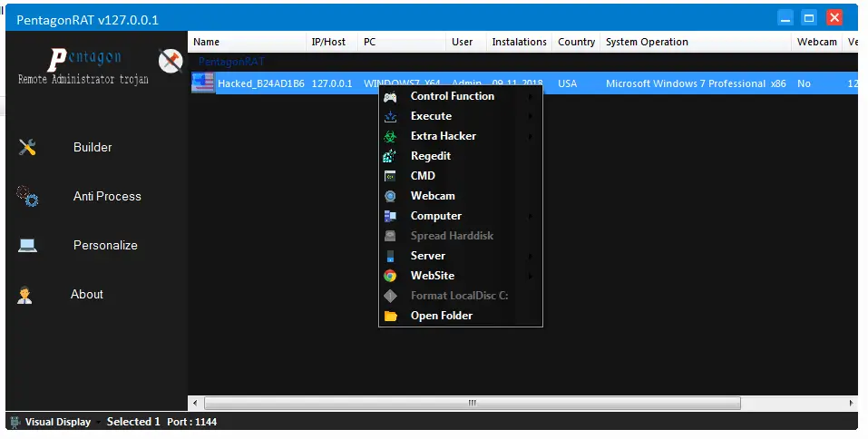Expand the Control Function submenu arrow
Image resolution: width=868 pixels, height=439 pixels.
531,96
